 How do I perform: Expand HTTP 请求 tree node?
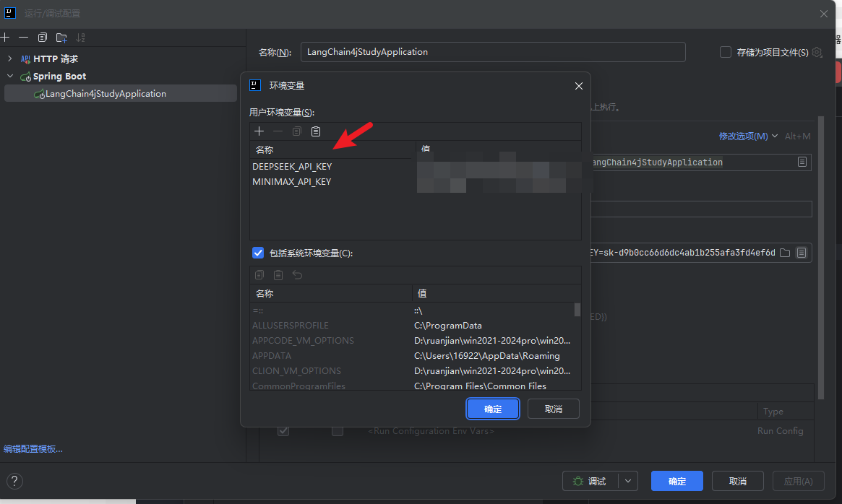click(9, 58)
